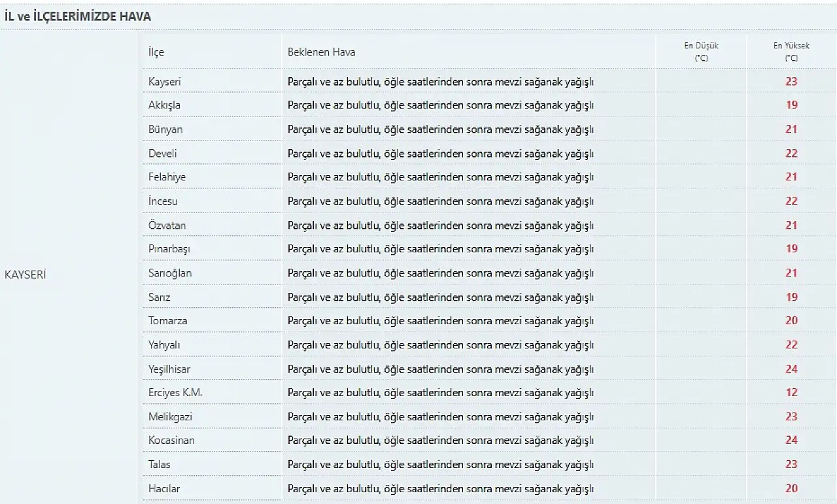Click the Develi district name

[x=163, y=153]
